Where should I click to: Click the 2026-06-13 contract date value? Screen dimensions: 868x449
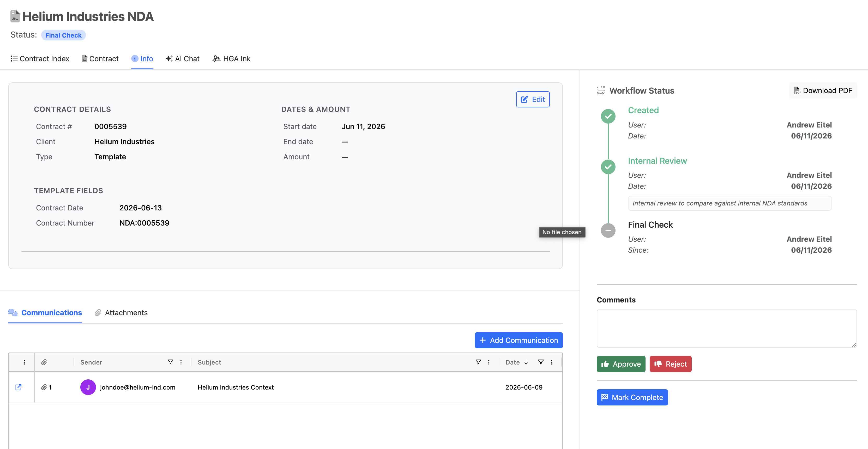pyautogui.click(x=141, y=208)
